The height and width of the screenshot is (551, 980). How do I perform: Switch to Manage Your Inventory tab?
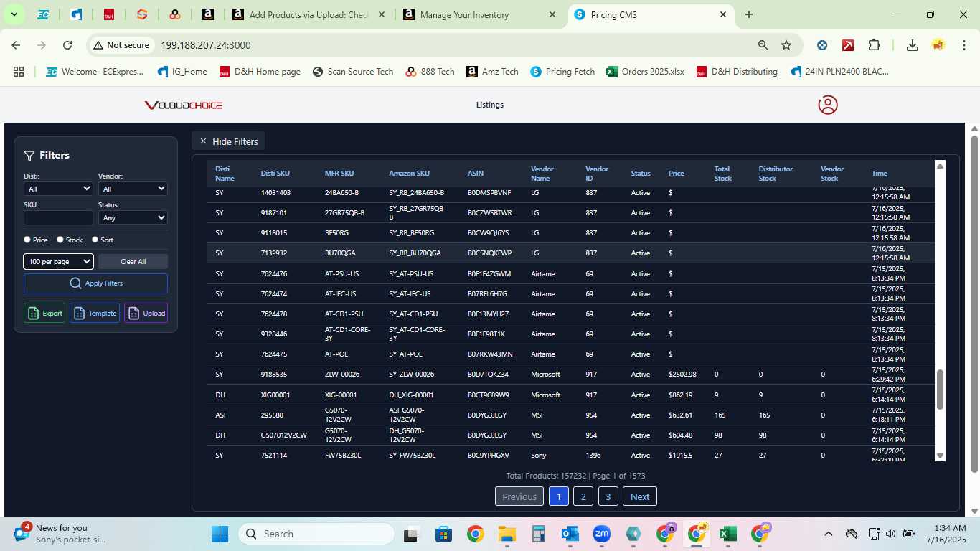(480, 14)
